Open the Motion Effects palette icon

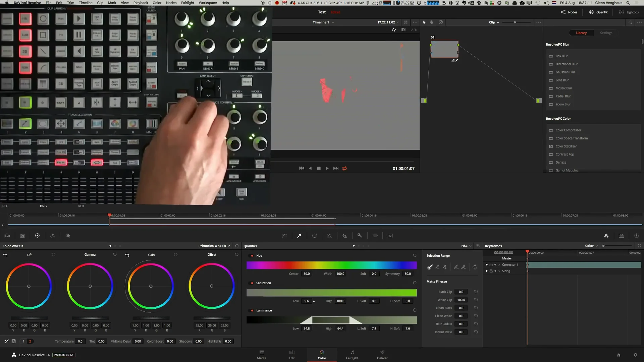(68, 236)
